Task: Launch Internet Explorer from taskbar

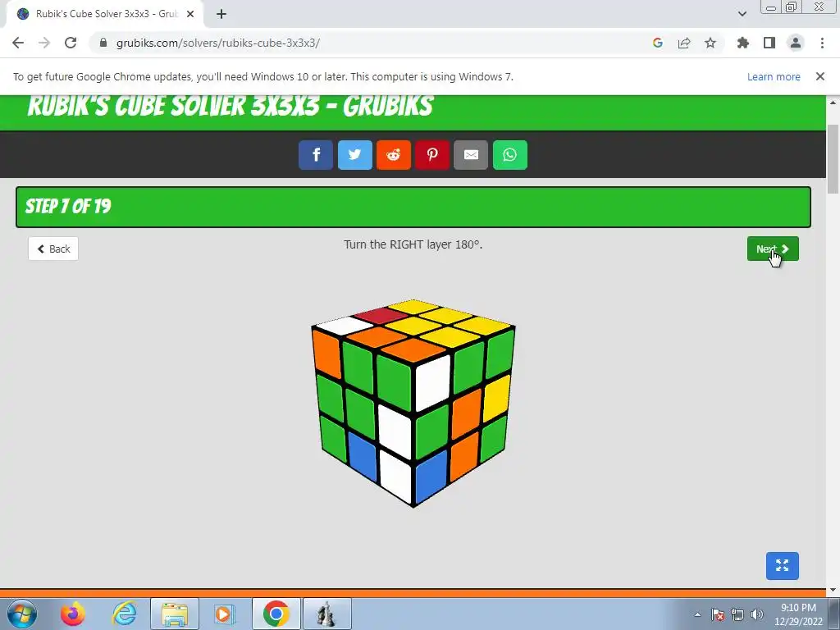Action: [125, 614]
